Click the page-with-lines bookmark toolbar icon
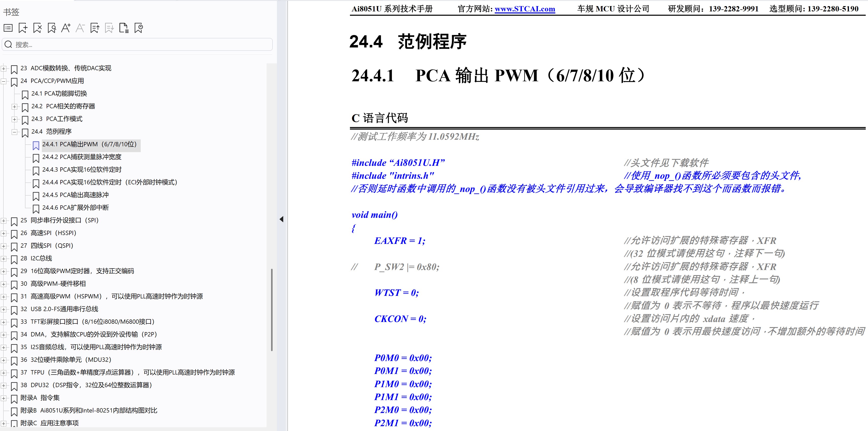 (x=124, y=28)
